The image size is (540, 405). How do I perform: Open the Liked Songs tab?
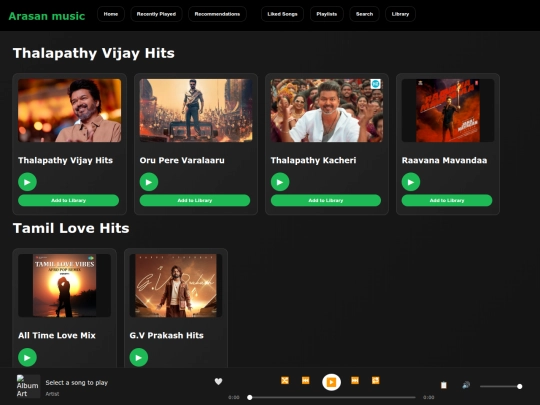tap(282, 14)
